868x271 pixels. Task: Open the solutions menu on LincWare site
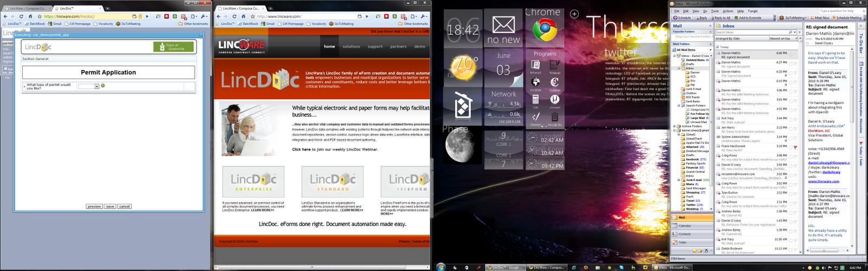(351, 47)
